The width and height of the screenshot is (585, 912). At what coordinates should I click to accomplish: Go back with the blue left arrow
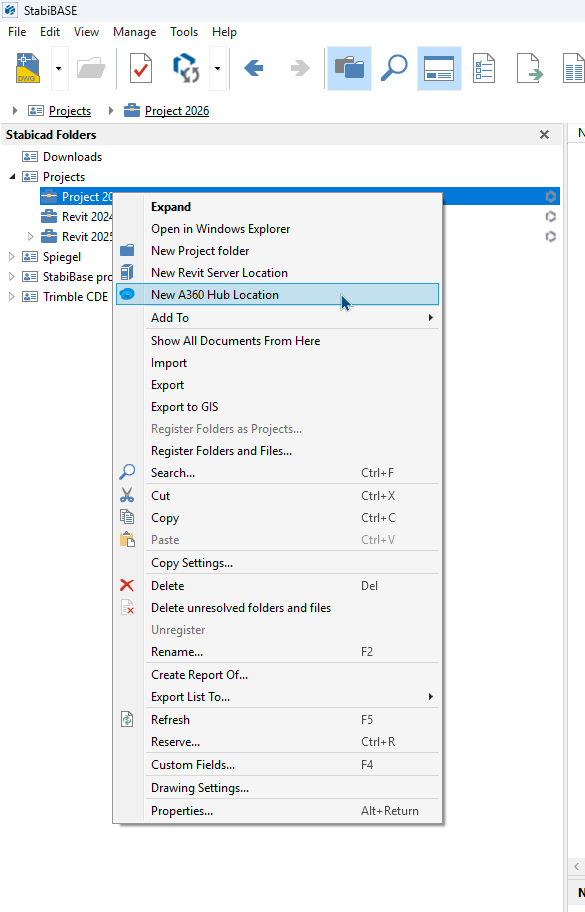coord(254,69)
